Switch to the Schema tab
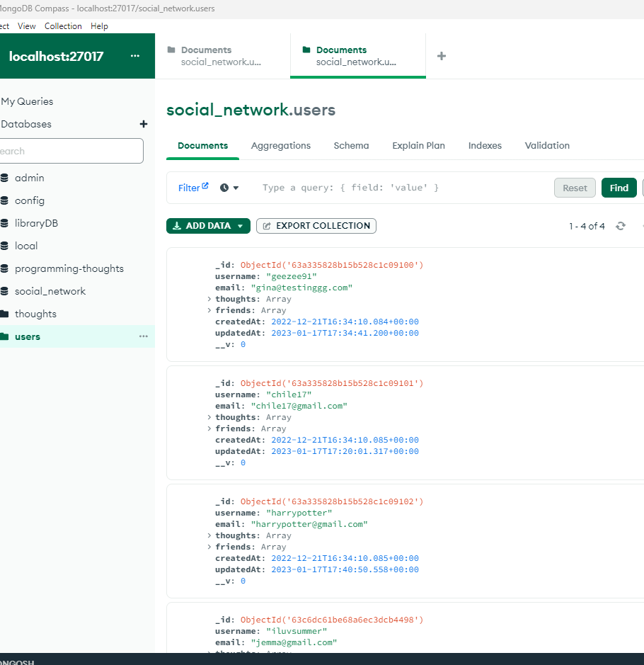644x665 pixels. (x=351, y=145)
